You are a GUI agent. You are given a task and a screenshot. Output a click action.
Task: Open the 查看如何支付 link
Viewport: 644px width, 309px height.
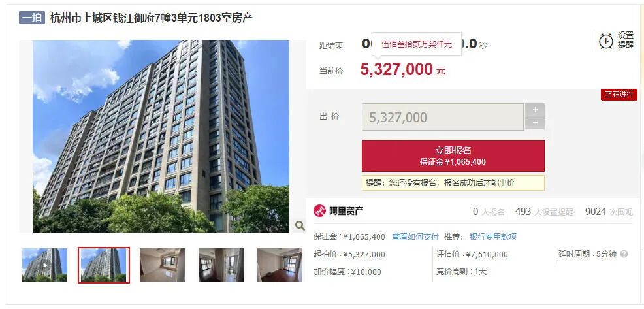[x=415, y=236]
